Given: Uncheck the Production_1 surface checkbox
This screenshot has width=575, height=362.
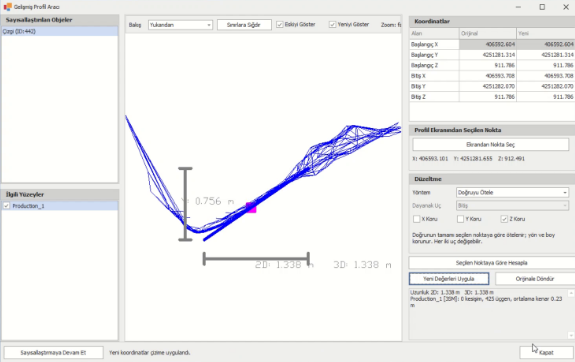Looking at the screenshot, I should 6,206.
